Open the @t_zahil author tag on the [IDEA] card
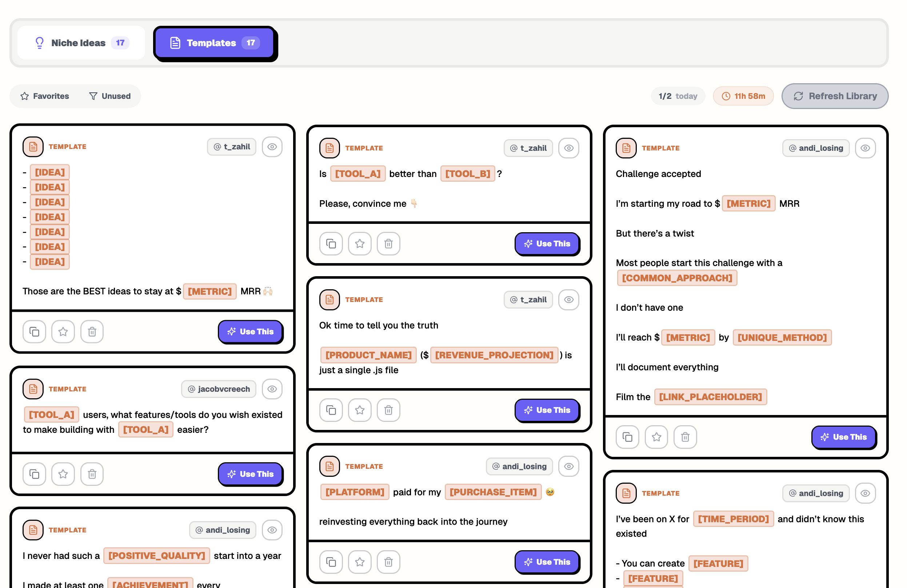Screen dimensions: 907x588 point(231,146)
